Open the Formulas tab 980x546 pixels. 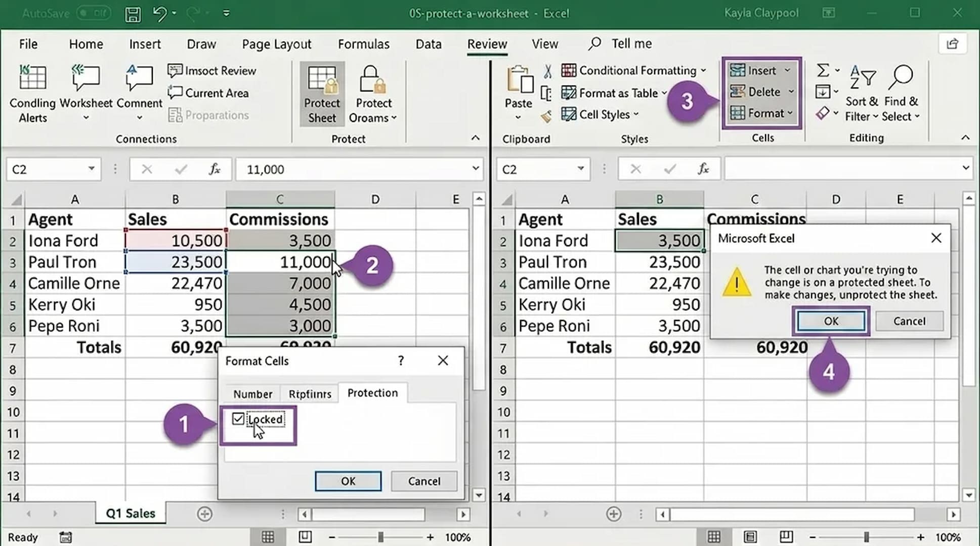point(364,44)
